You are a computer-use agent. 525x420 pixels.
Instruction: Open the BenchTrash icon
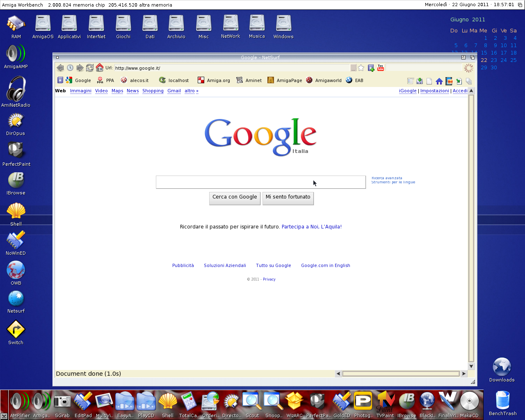point(502,403)
